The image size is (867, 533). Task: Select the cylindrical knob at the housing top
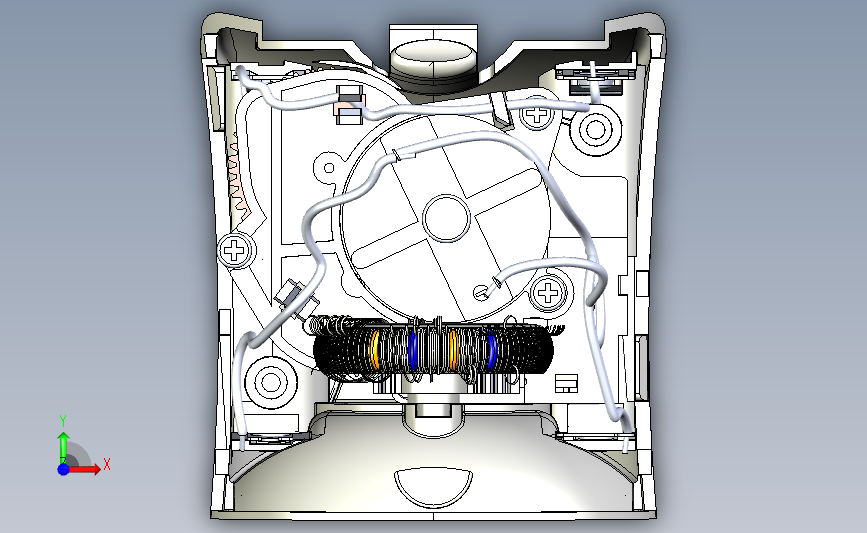(x=434, y=60)
